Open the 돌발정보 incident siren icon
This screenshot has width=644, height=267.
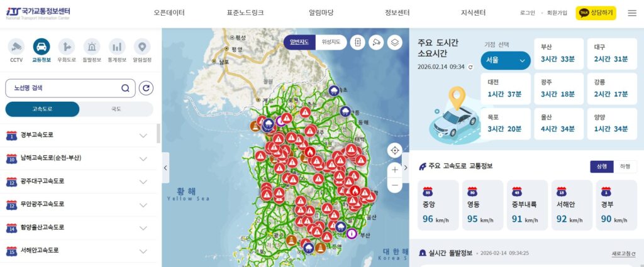pos(92,46)
